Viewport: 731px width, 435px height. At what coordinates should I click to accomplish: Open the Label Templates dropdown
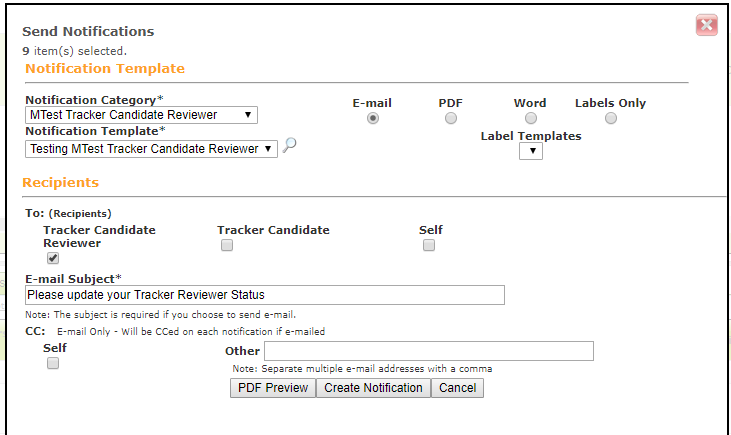point(531,151)
